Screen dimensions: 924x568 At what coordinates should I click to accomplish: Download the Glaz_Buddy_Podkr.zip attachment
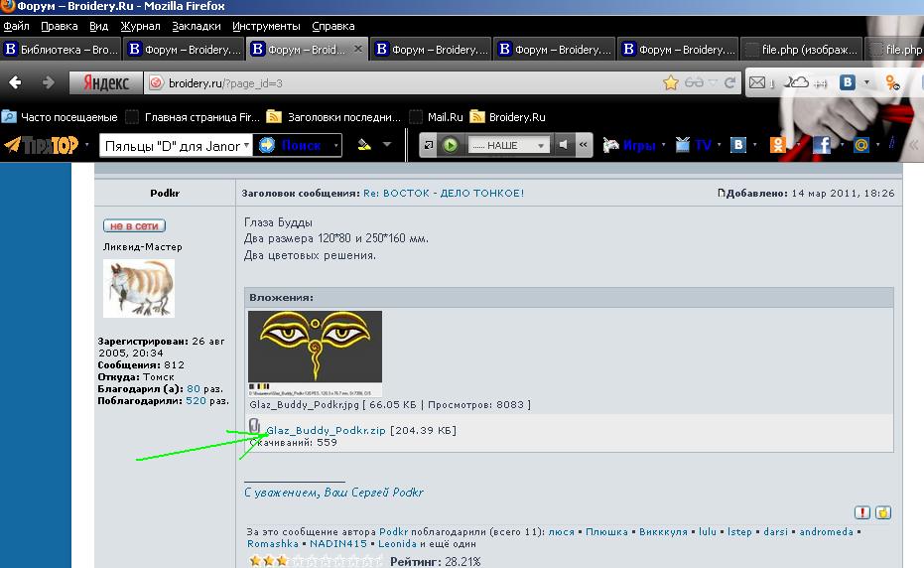tap(326, 431)
